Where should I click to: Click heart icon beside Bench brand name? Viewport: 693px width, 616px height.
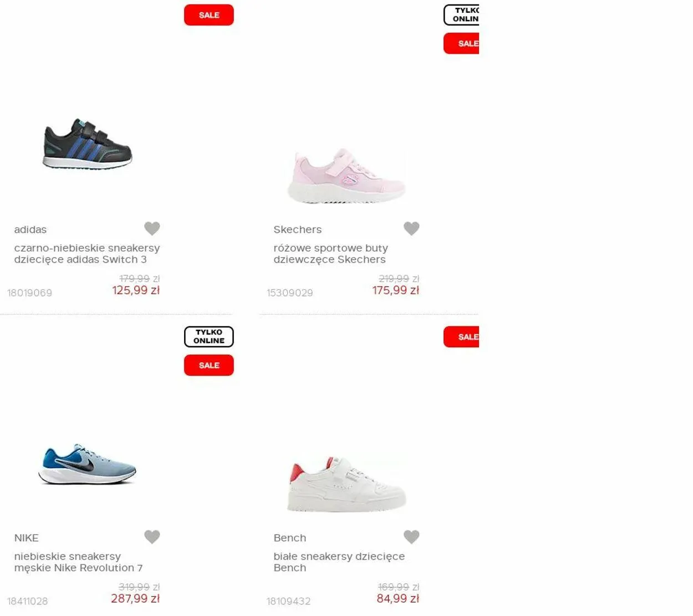pos(411,536)
